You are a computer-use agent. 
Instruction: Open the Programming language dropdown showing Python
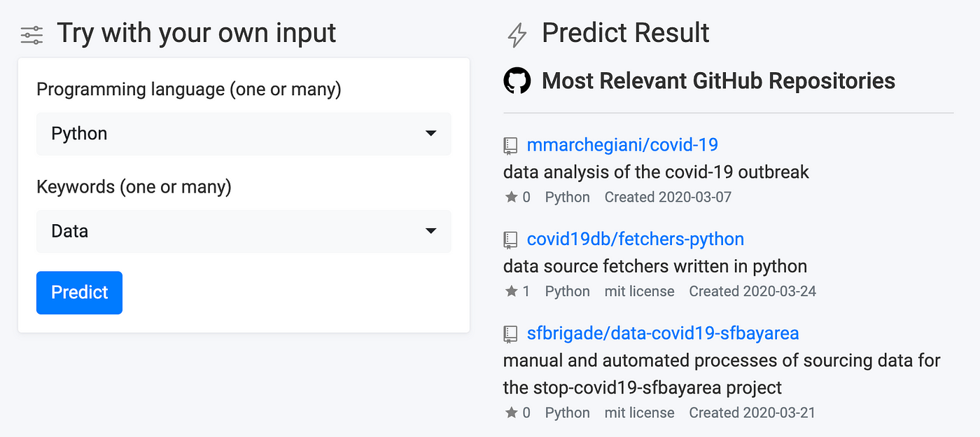point(244,134)
